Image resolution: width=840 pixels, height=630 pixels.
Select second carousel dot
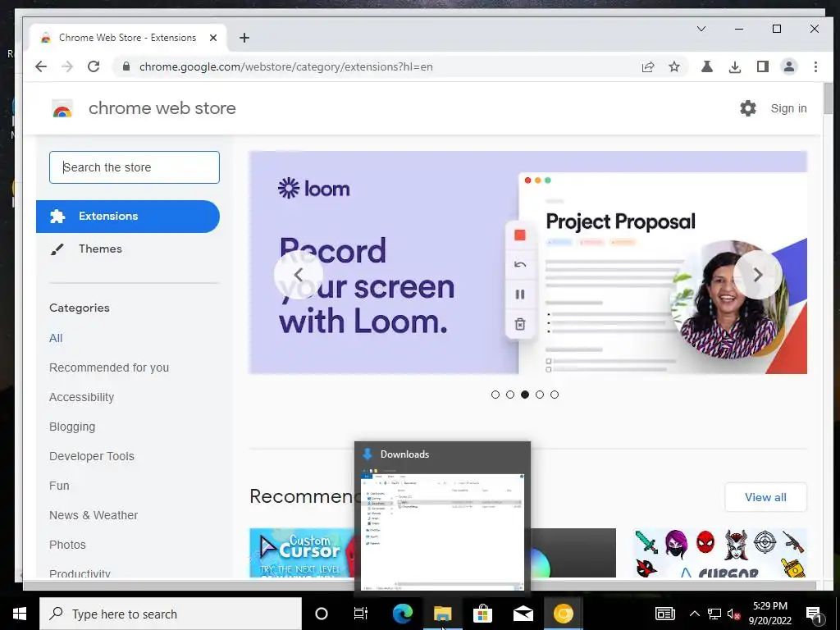tap(510, 395)
